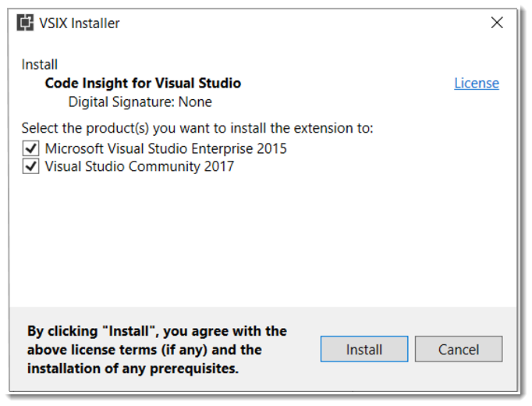This screenshot has height=406, width=532.
Task: Click the VSIX Installer title bar icon
Action: tap(25, 23)
